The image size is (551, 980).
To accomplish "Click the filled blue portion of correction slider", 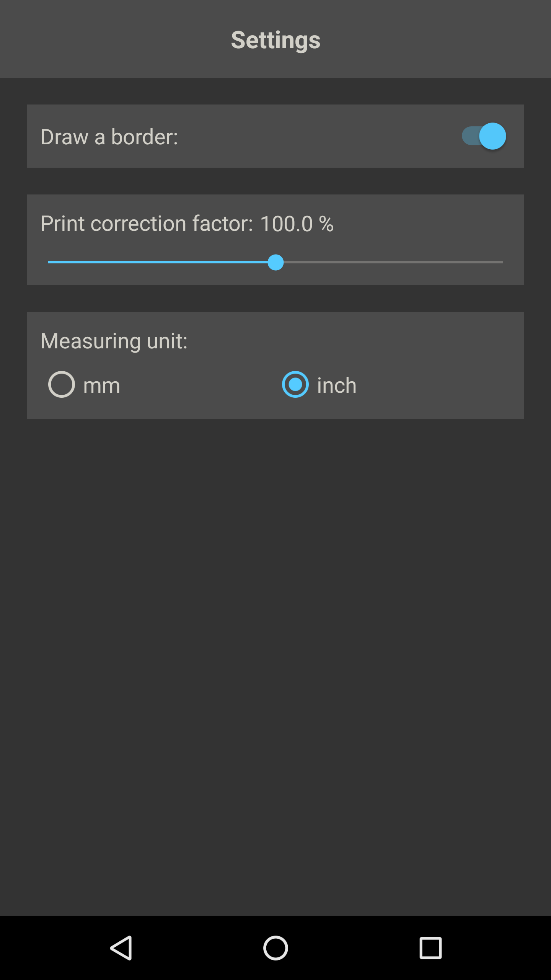I will click(x=158, y=262).
